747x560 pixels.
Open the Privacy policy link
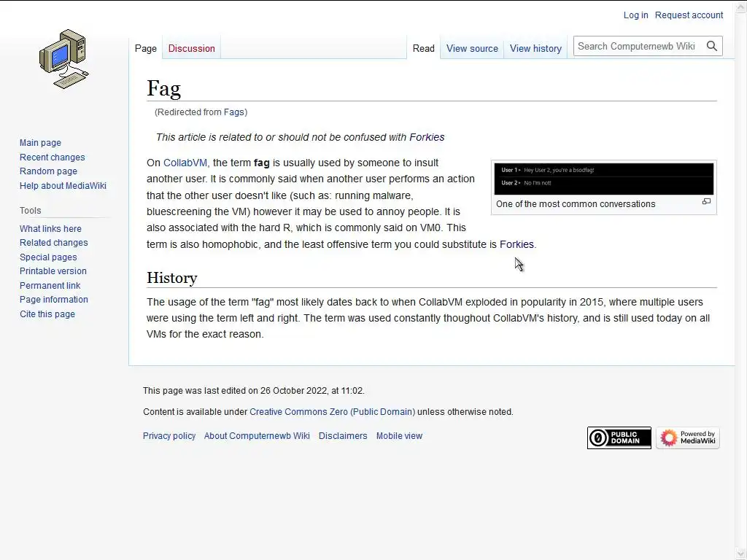pyautogui.click(x=169, y=436)
